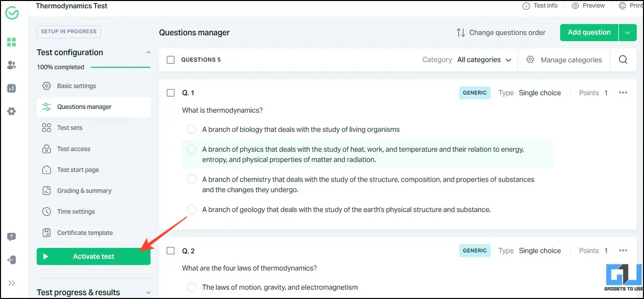This screenshot has height=299, width=644.
Task: Check the Q. 1 question checkbox
Action: 171,93
